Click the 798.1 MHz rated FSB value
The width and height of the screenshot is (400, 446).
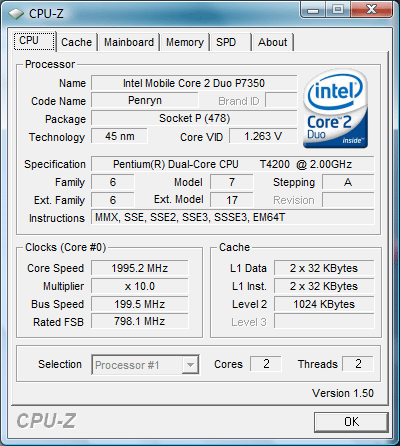tap(140, 321)
